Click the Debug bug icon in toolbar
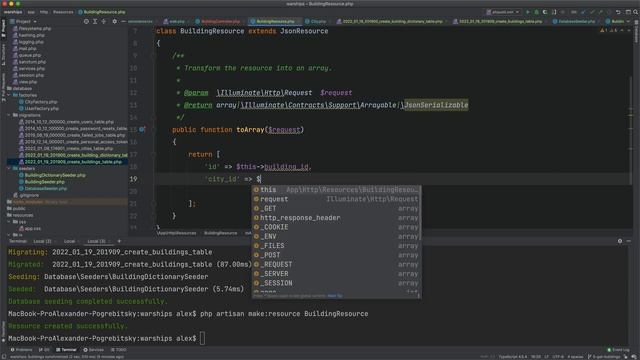The width and height of the screenshot is (640, 360). click(x=536, y=12)
